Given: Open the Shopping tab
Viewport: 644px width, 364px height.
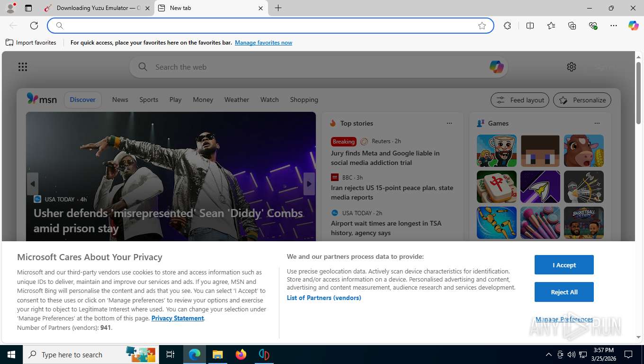Looking at the screenshot, I should point(304,100).
